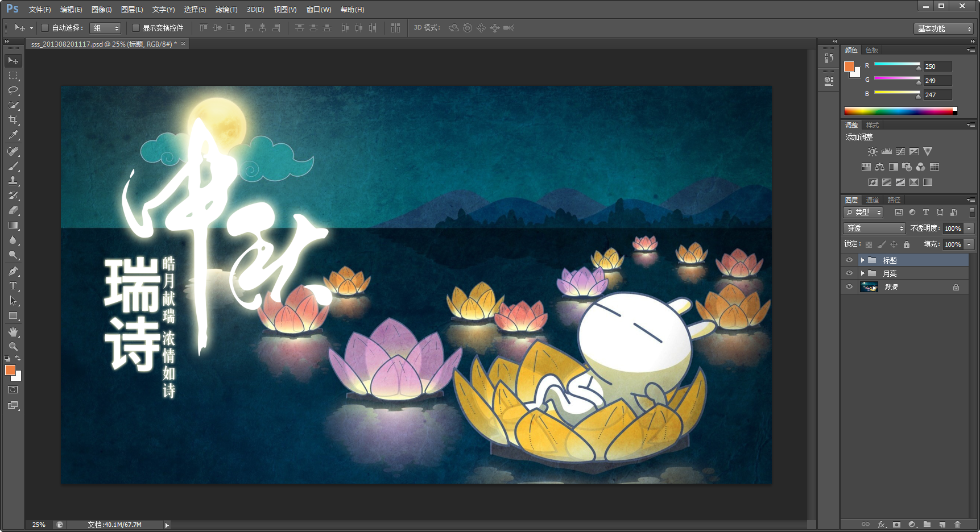Toggle lock transparent pixels

coord(869,244)
